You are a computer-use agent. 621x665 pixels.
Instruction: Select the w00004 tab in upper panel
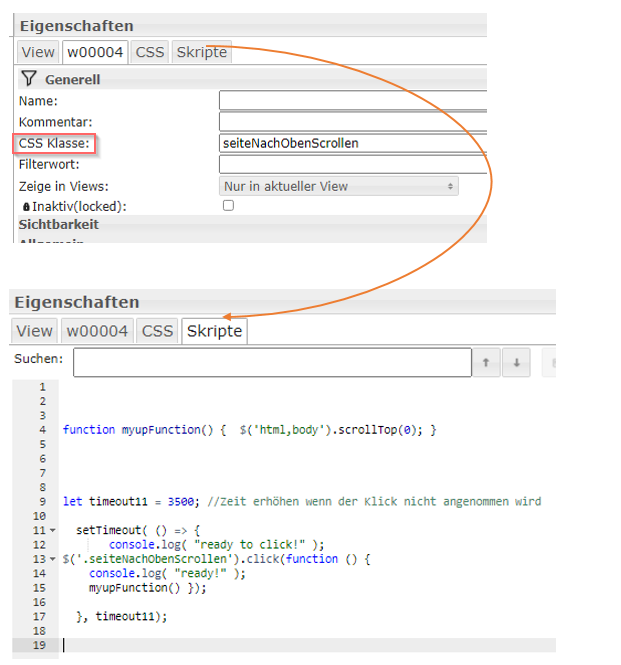pyautogui.click(x=95, y=52)
